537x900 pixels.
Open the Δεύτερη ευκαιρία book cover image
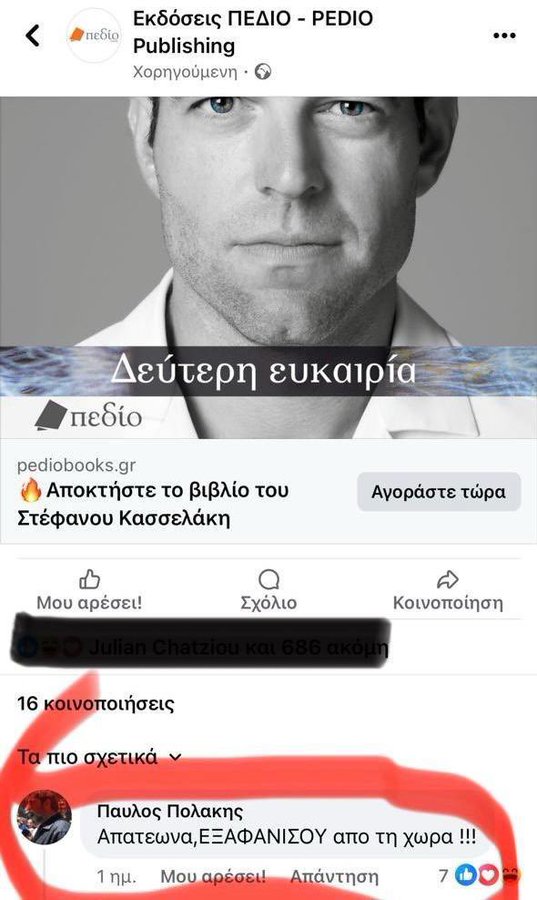coord(268,267)
